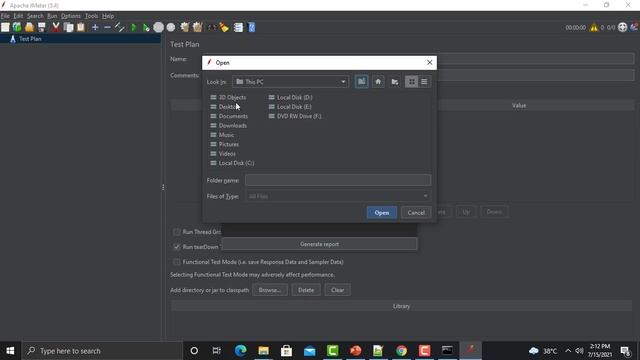Open File Explorer from the taskbar
Image resolution: width=640 pixels, height=360 pixels.
click(x=263, y=351)
